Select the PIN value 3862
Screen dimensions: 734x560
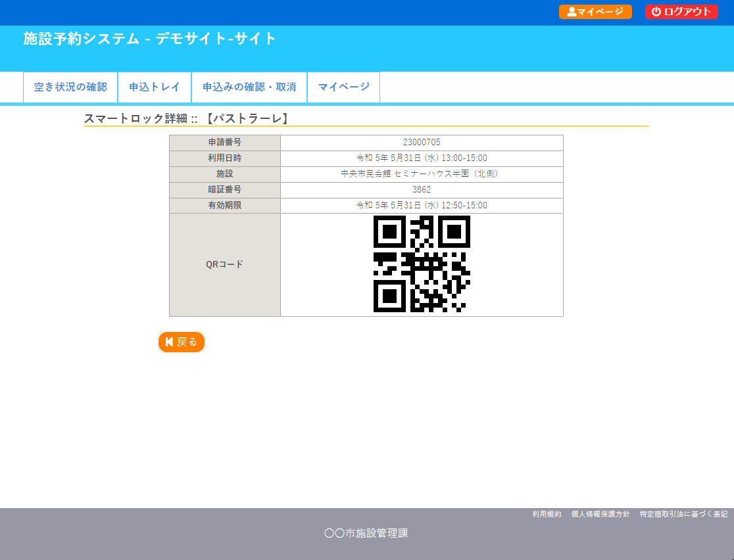pyautogui.click(x=422, y=189)
